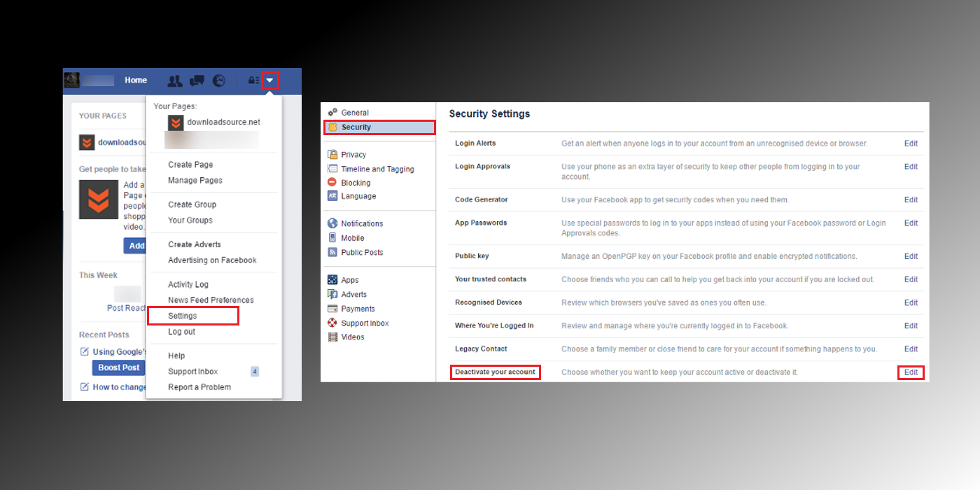Screen dimensions: 980x490
Task: Open the Notifications globe icon
Action: pyautogui.click(x=219, y=80)
